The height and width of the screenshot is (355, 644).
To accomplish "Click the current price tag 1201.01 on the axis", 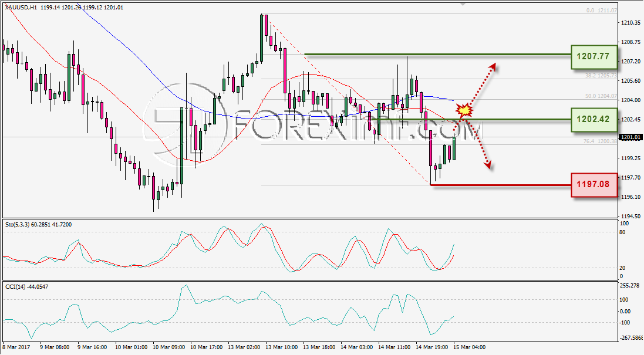I will (x=630, y=137).
